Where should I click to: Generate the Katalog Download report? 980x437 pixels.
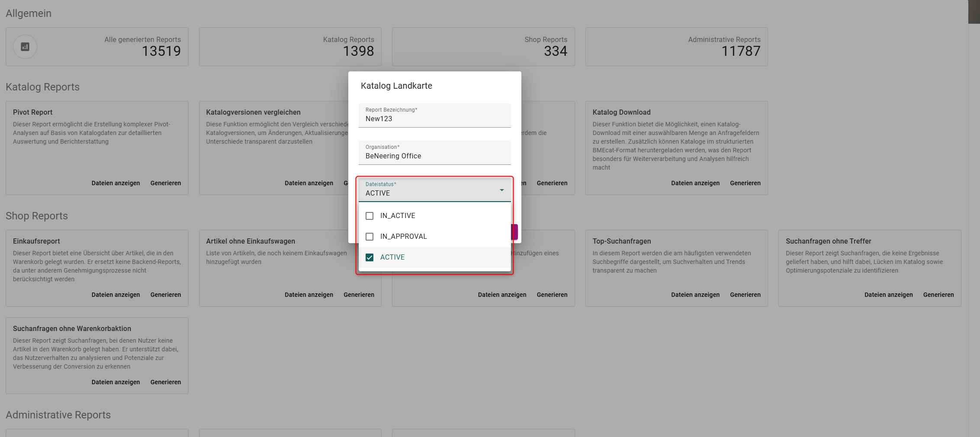(745, 183)
